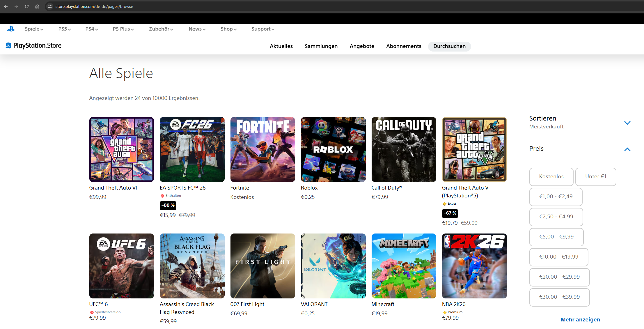Click the Grand Theft Auto VI title
Image resolution: width=644 pixels, height=329 pixels.
(113, 188)
